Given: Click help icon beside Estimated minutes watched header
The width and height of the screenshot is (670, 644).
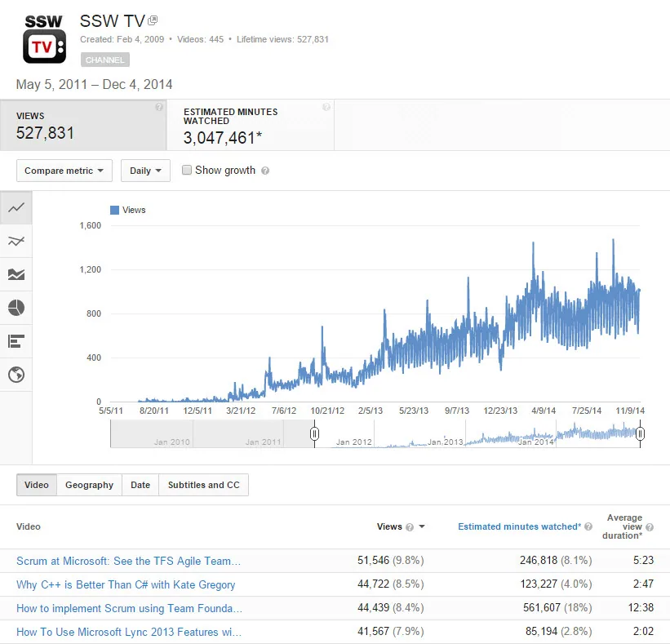Looking at the screenshot, I should coord(588,527).
